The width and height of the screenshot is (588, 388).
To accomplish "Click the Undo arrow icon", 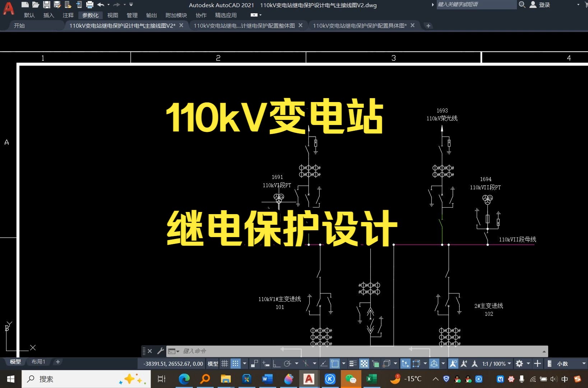I will tap(101, 5).
